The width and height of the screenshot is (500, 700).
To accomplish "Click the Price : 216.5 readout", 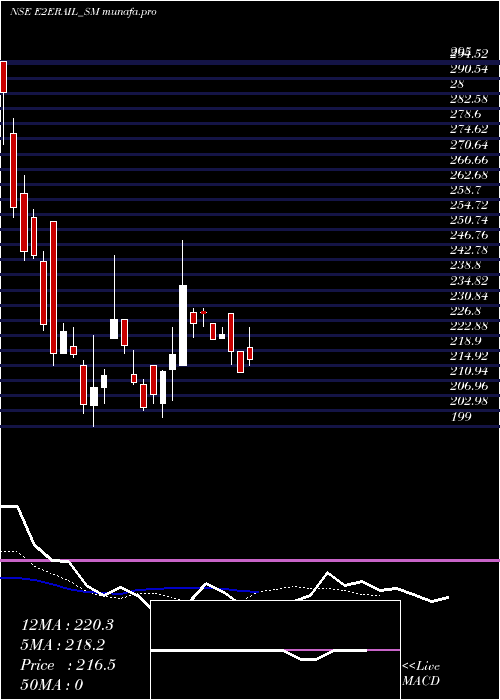I will point(68,665).
